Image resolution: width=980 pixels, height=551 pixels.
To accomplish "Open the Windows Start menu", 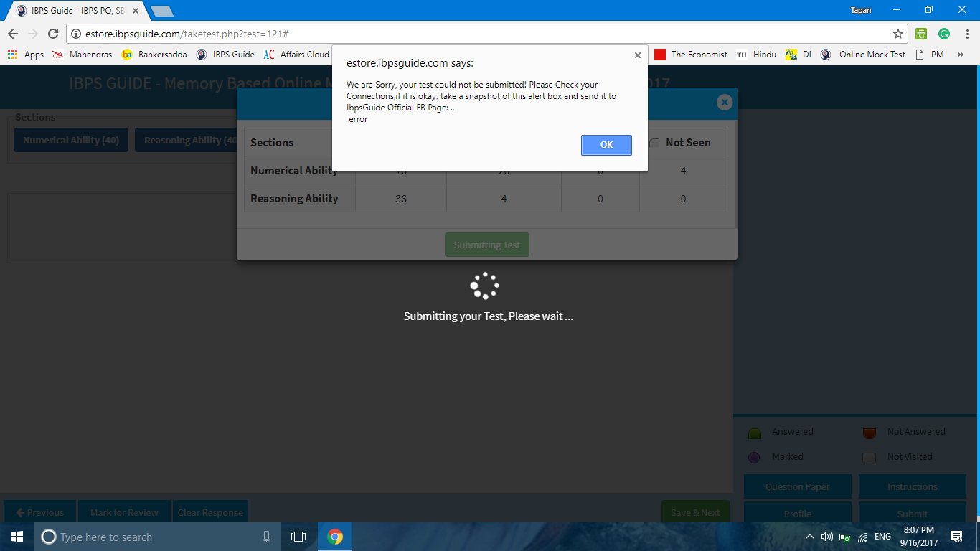I will (17, 537).
